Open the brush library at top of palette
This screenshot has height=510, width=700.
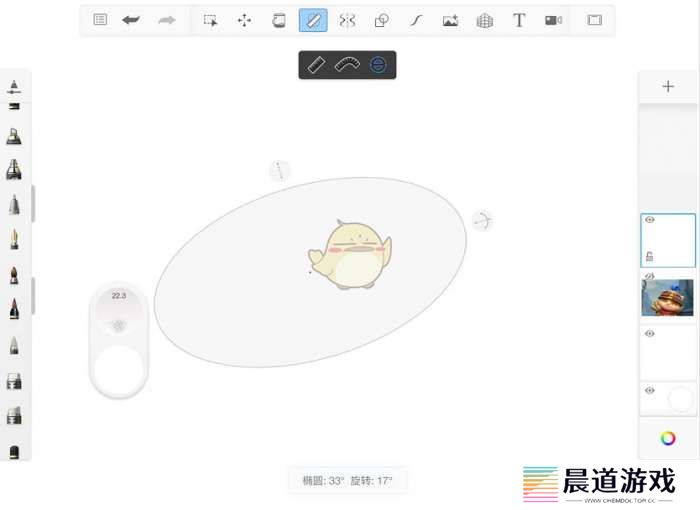pyautogui.click(x=14, y=88)
